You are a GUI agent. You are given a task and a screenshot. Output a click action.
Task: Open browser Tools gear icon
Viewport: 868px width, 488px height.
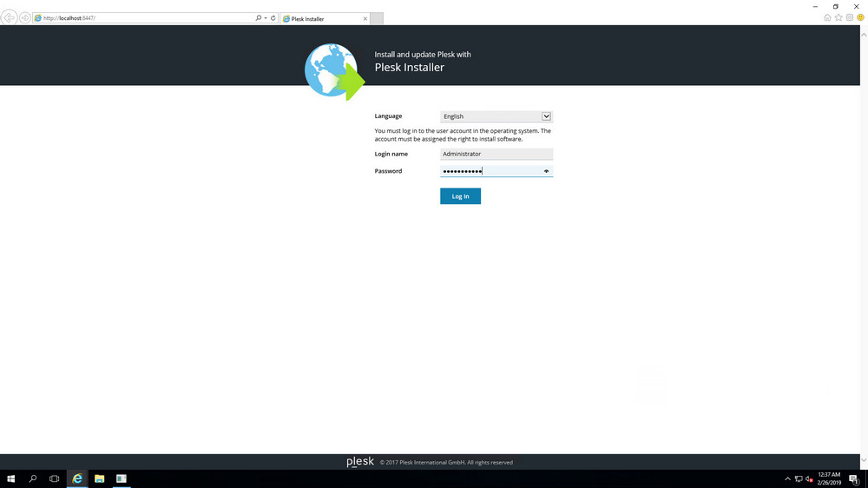pyautogui.click(x=849, y=17)
